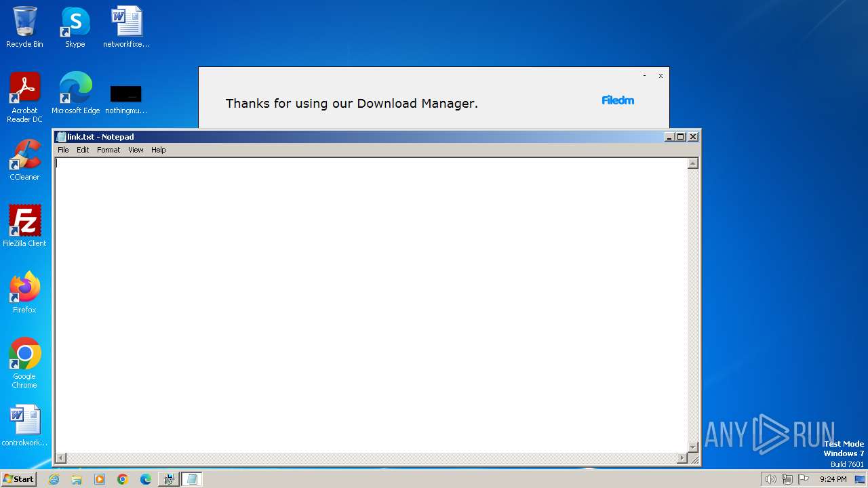Open the Action Center flag icon
This screenshot has height=488, width=868.
(x=804, y=479)
